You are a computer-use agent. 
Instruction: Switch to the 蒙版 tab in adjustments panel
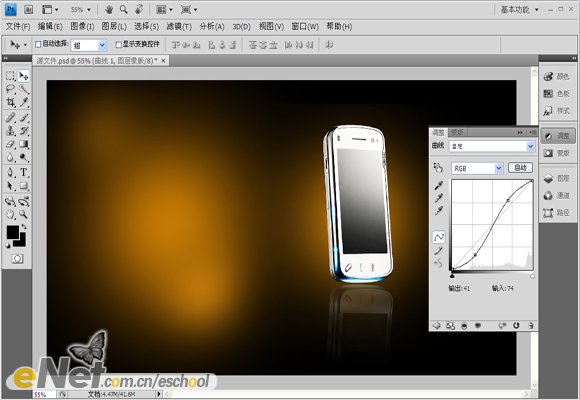tap(457, 132)
